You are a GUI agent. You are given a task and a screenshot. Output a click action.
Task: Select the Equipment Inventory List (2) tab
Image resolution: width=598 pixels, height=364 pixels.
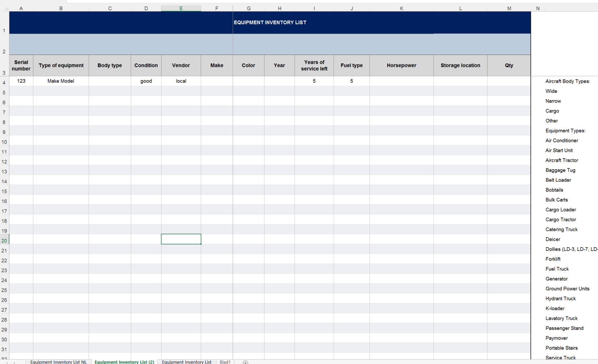pyautogui.click(x=124, y=362)
